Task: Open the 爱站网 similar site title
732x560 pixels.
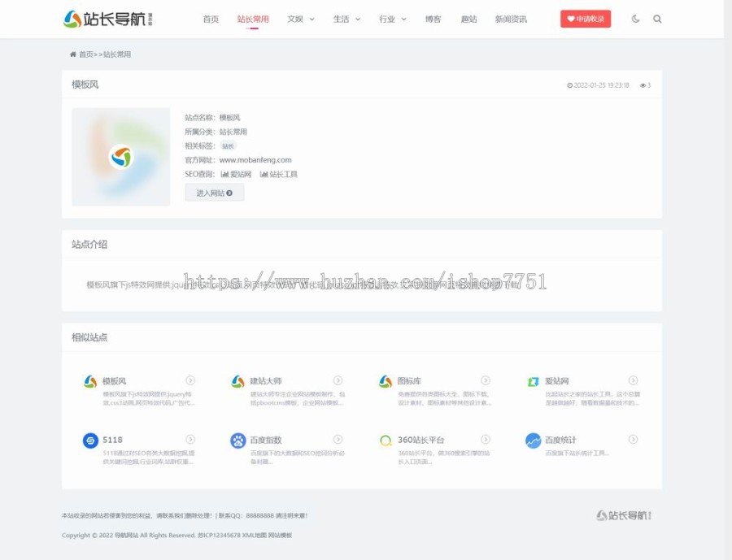Action: [557, 381]
